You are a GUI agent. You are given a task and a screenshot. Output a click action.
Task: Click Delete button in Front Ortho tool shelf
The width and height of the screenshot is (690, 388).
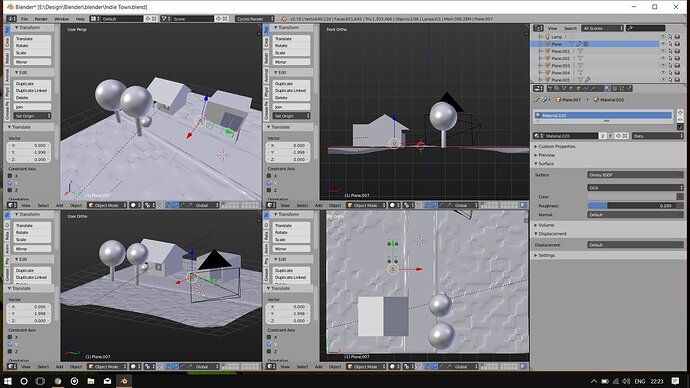(292, 98)
